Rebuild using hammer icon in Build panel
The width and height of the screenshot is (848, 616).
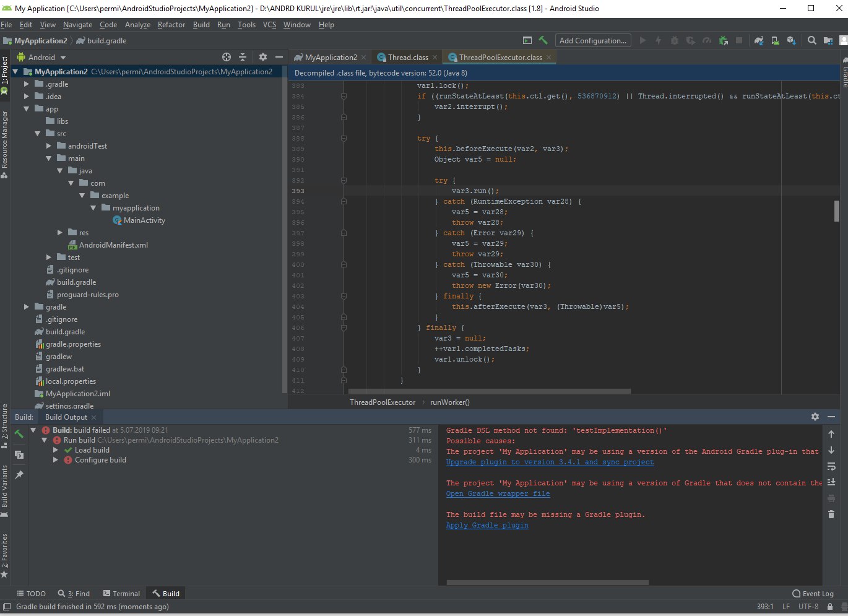coord(19,435)
